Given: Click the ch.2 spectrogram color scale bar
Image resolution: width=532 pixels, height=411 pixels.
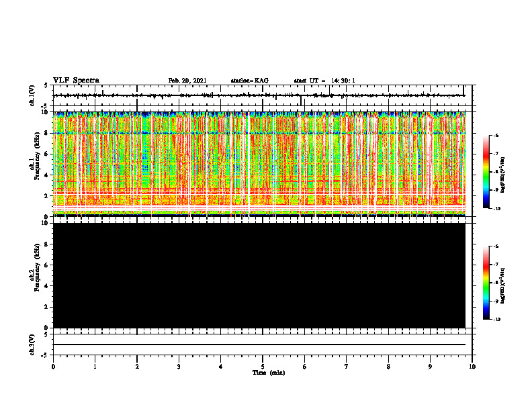Looking at the screenshot, I should tap(486, 283).
